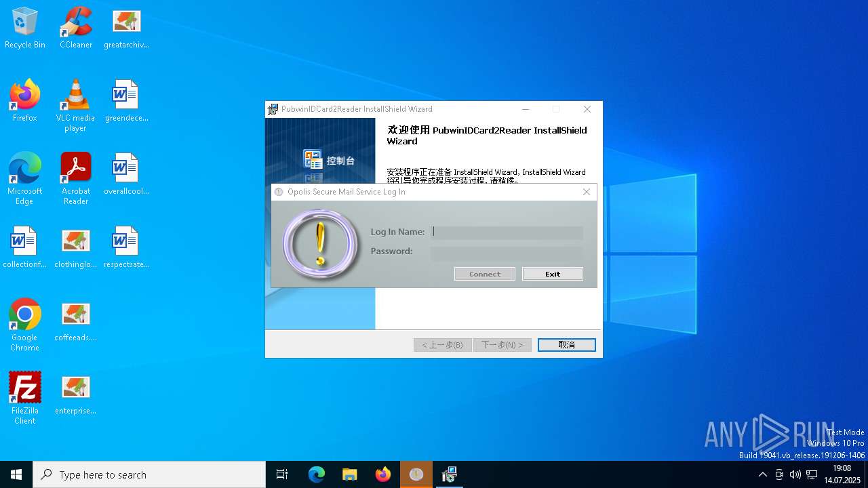Open the volume control tray icon

(795, 474)
